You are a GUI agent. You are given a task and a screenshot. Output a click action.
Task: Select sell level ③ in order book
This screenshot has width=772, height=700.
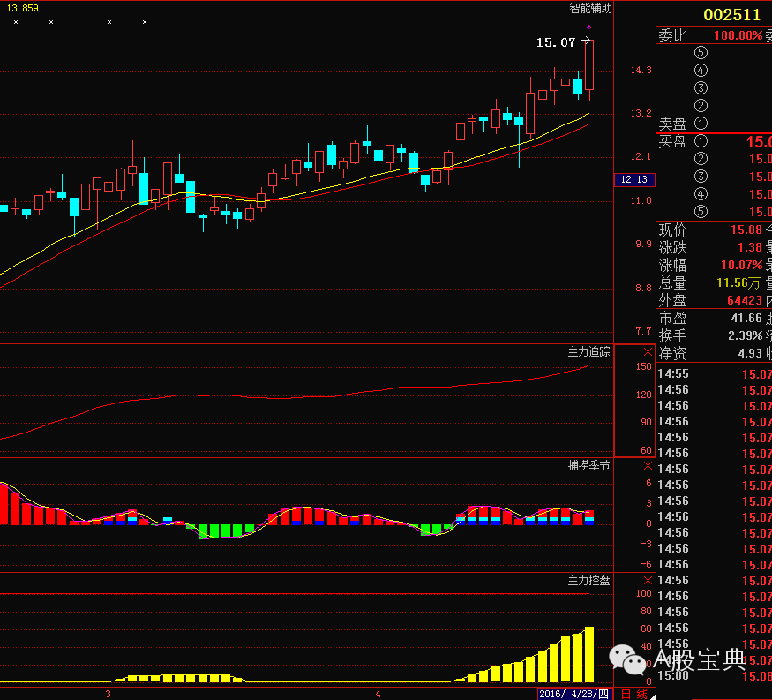(x=701, y=88)
